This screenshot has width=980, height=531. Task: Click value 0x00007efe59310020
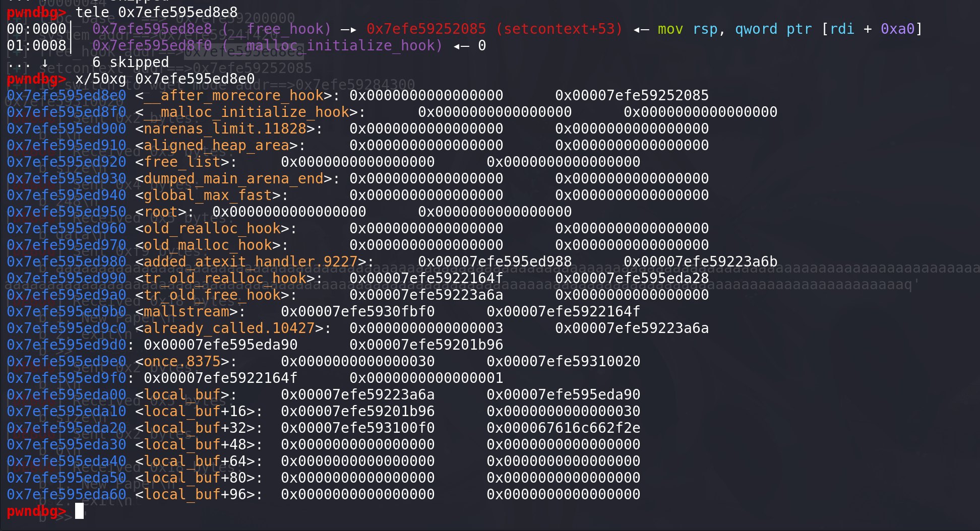pyautogui.click(x=563, y=361)
